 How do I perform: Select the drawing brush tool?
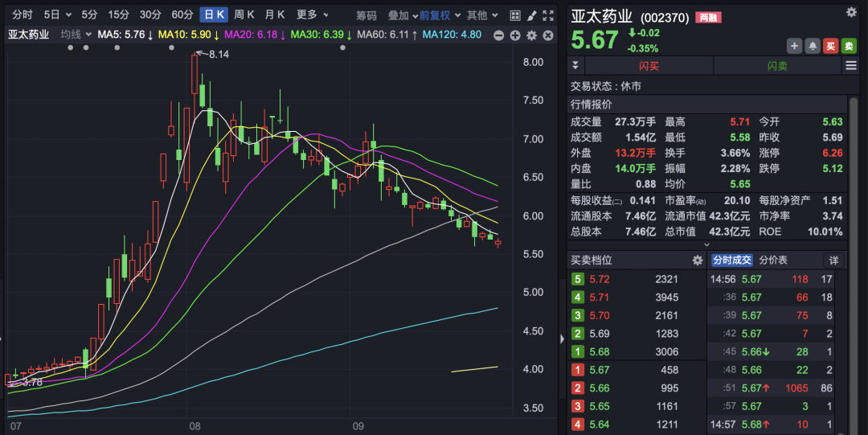click(531, 15)
